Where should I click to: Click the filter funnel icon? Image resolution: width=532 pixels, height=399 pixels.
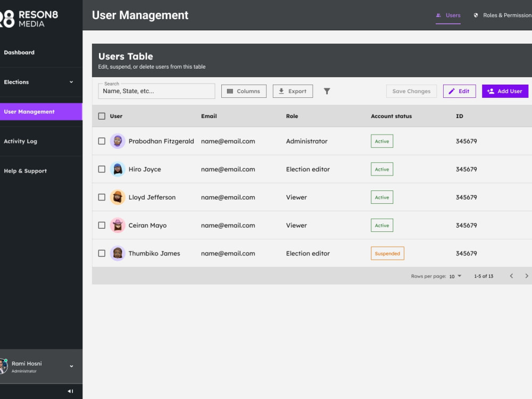tap(327, 92)
